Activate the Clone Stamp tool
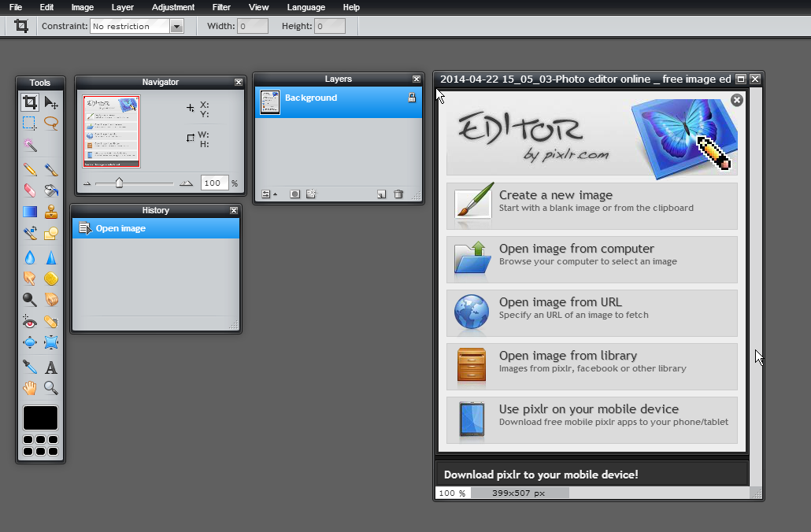The image size is (811, 532). (x=50, y=212)
